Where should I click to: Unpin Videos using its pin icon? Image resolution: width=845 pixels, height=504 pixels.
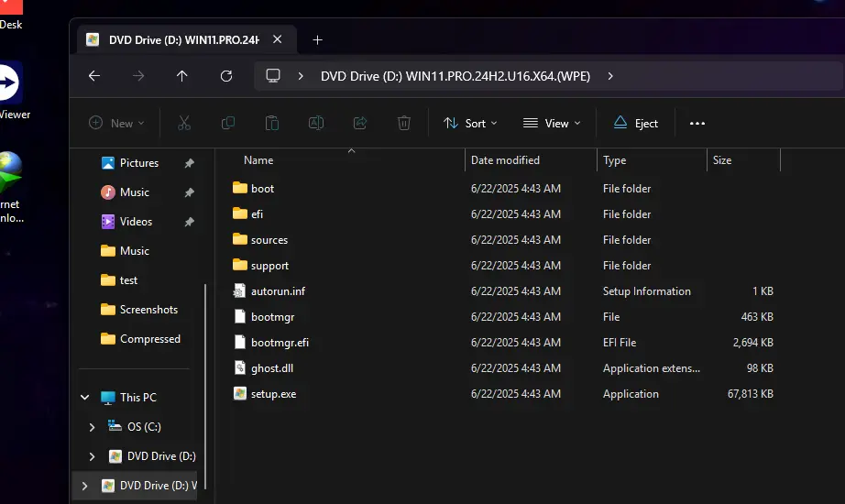tap(189, 222)
